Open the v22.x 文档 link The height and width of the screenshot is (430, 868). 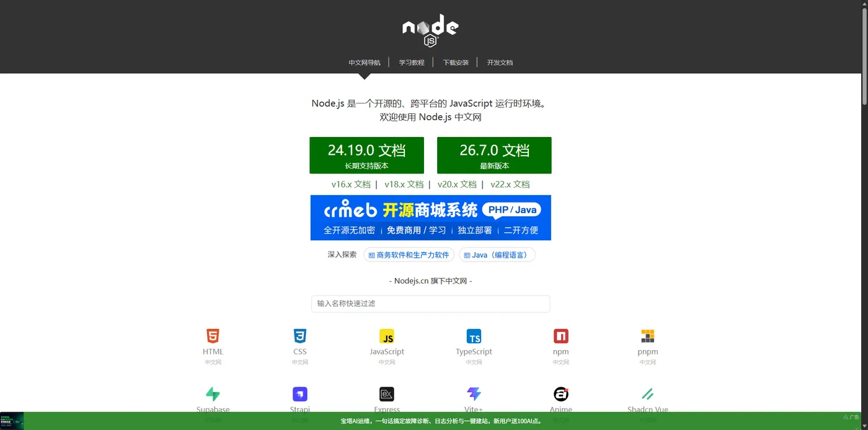(510, 184)
